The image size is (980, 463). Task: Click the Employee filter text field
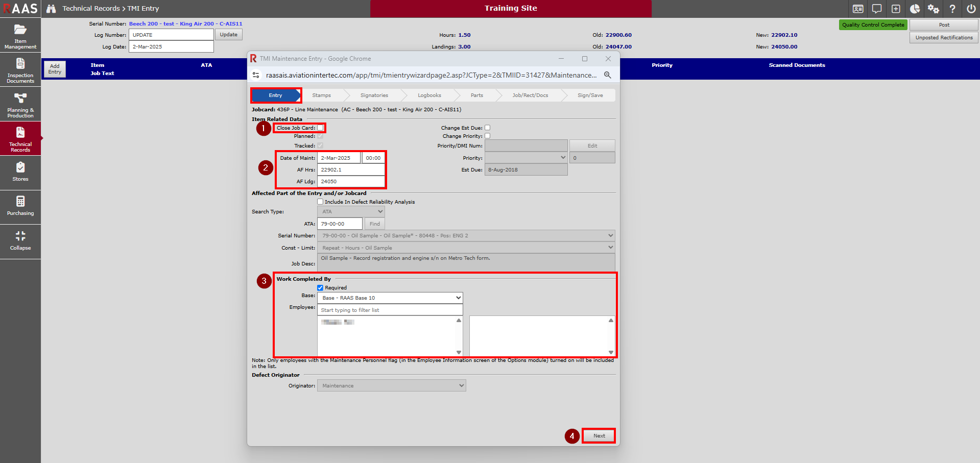390,310
